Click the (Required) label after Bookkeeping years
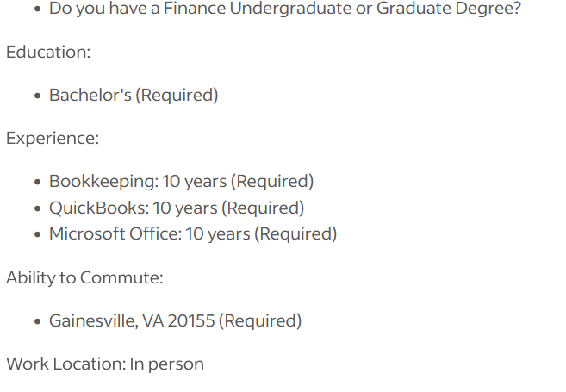566x392 pixels. 272,181
